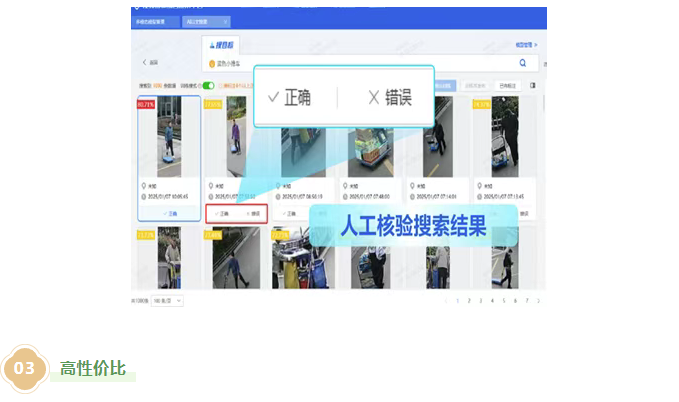Click the red 80.71% similarity badge
The height and width of the screenshot is (402, 679).
pyautogui.click(x=146, y=104)
